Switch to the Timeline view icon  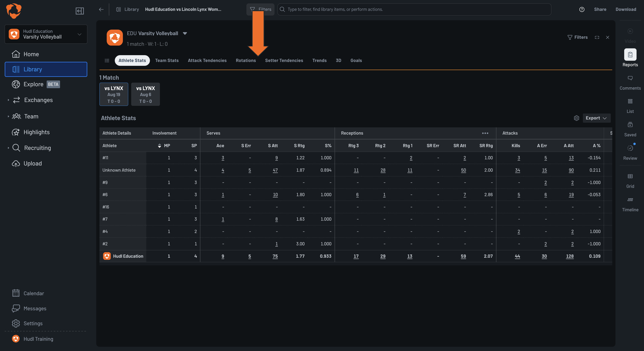point(630,200)
